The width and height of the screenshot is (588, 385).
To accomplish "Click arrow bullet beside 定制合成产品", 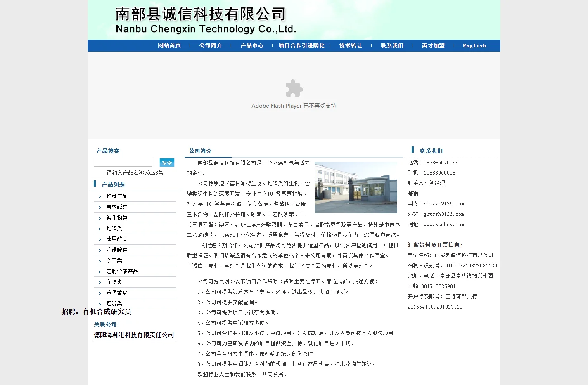I will [x=100, y=272].
